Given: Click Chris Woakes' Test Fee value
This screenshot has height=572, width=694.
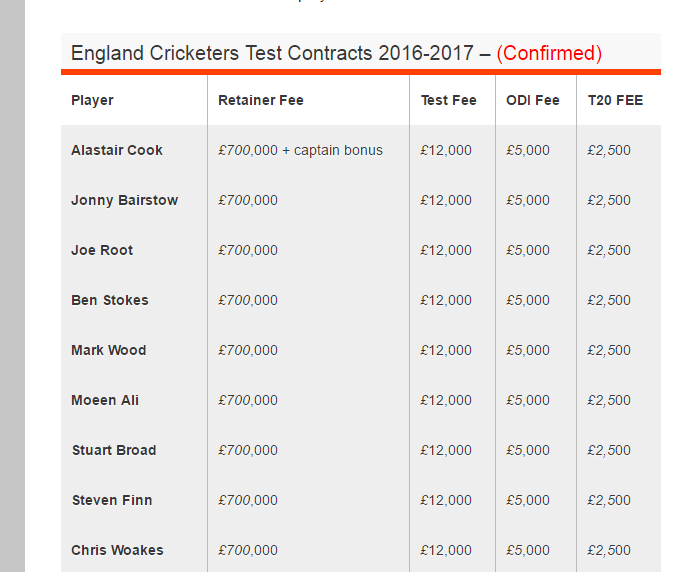Looking at the screenshot, I should 446,550.
